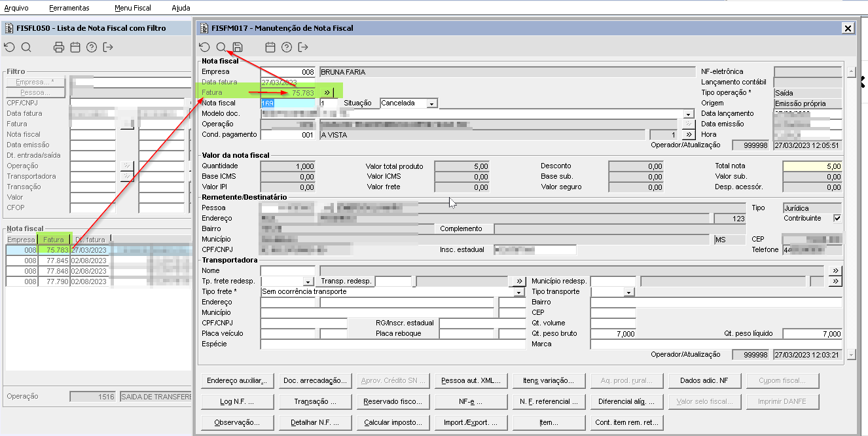Viewport: 868px width, 436px height.
Task: Open the Tp. frete redesp. dropdown
Action: point(309,282)
